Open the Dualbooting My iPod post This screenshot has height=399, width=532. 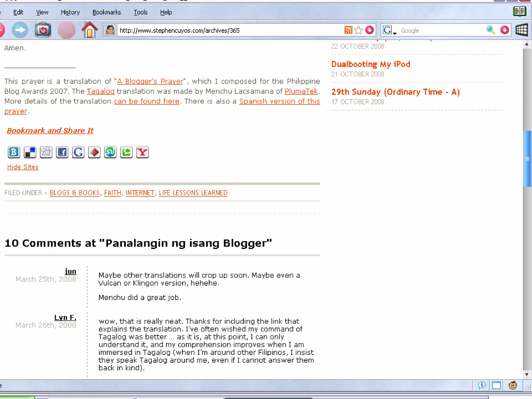[370, 64]
